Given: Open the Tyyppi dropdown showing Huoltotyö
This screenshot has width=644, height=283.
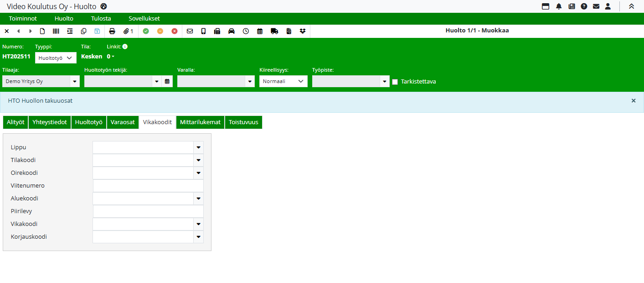Looking at the screenshot, I should [56, 58].
